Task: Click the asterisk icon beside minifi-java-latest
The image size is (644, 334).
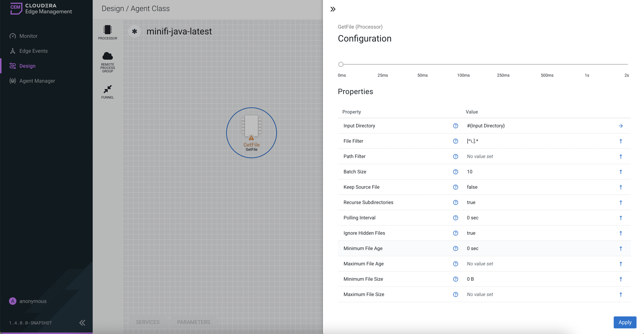Action: tap(135, 32)
